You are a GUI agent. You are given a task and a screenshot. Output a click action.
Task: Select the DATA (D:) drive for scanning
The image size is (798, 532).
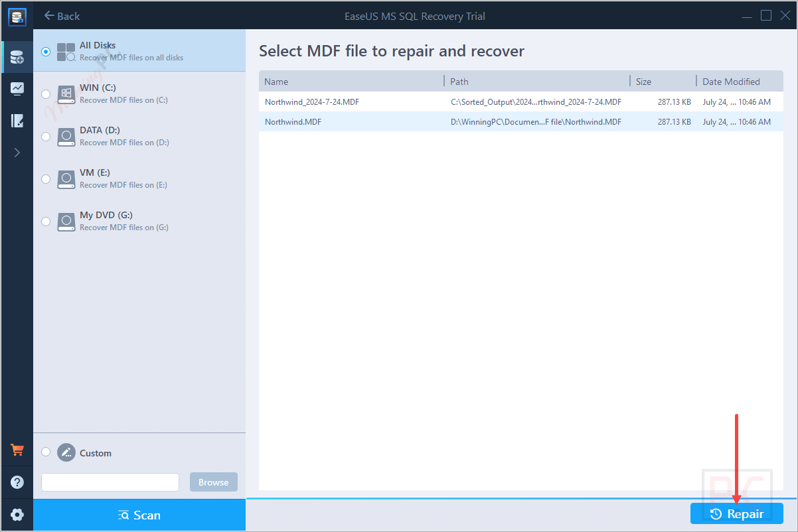click(x=45, y=136)
